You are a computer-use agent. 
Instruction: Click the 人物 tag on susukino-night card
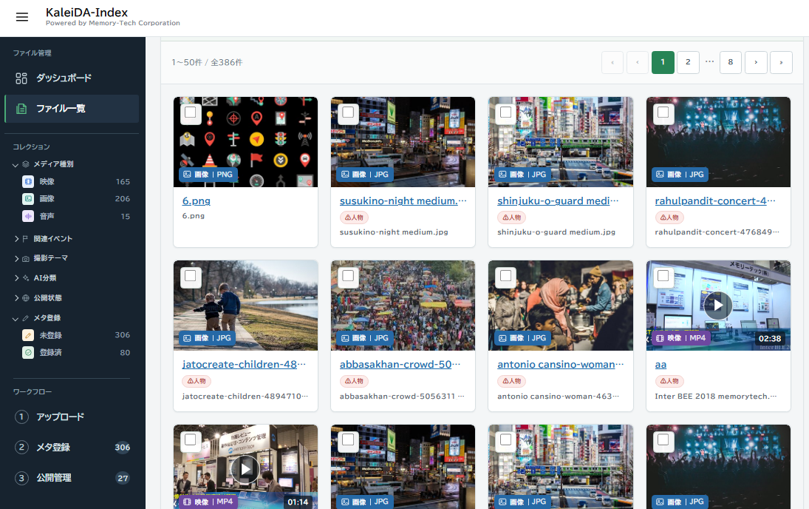coord(354,218)
